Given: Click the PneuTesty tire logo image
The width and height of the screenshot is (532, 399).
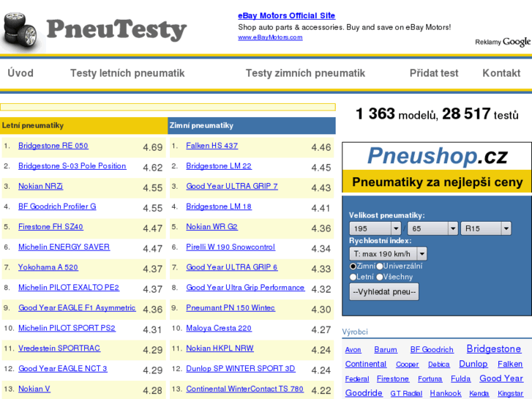Looking at the screenshot, I should click(23, 32).
